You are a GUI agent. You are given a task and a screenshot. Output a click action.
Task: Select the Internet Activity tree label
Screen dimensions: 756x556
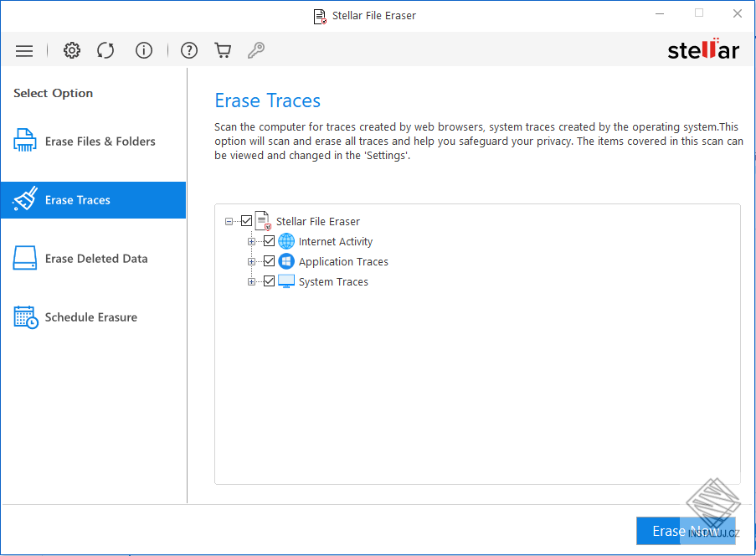tap(336, 242)
